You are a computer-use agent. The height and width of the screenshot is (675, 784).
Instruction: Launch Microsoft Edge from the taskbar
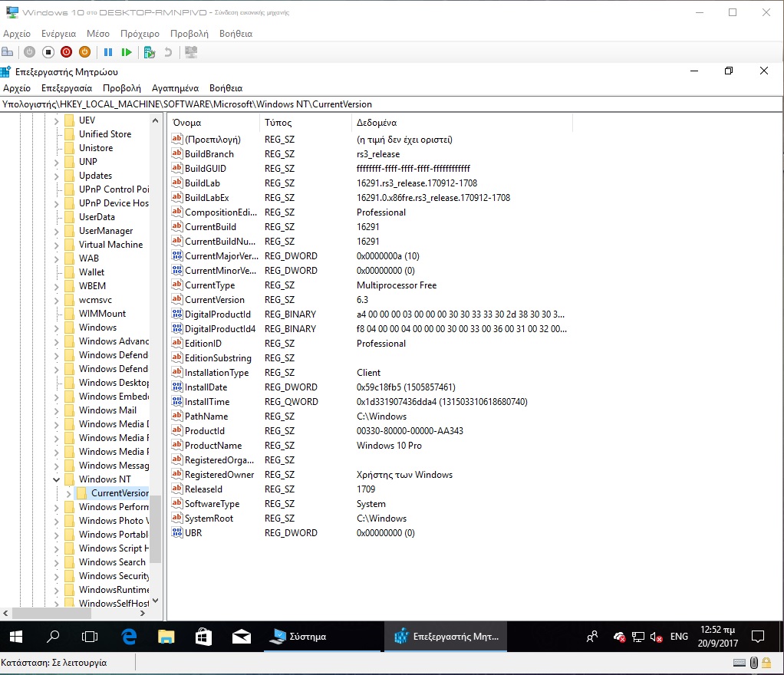click(129, 637)
